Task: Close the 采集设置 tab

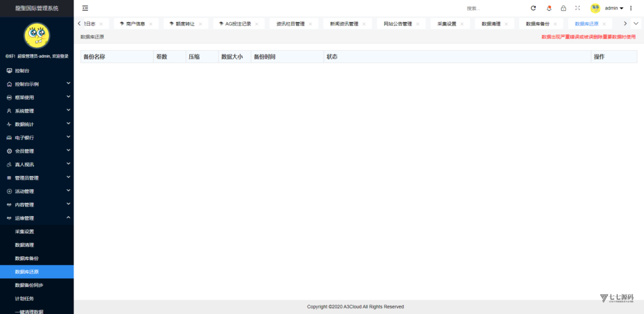Action: [x=462, y=24]
